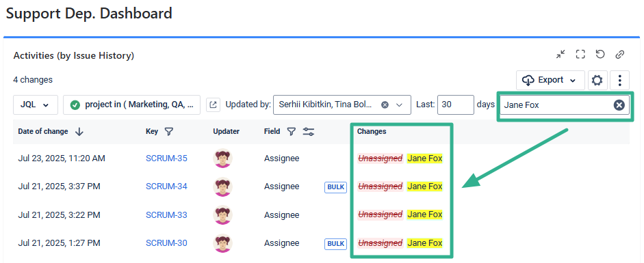Sort by Date of change arrow

coord(79,131)
